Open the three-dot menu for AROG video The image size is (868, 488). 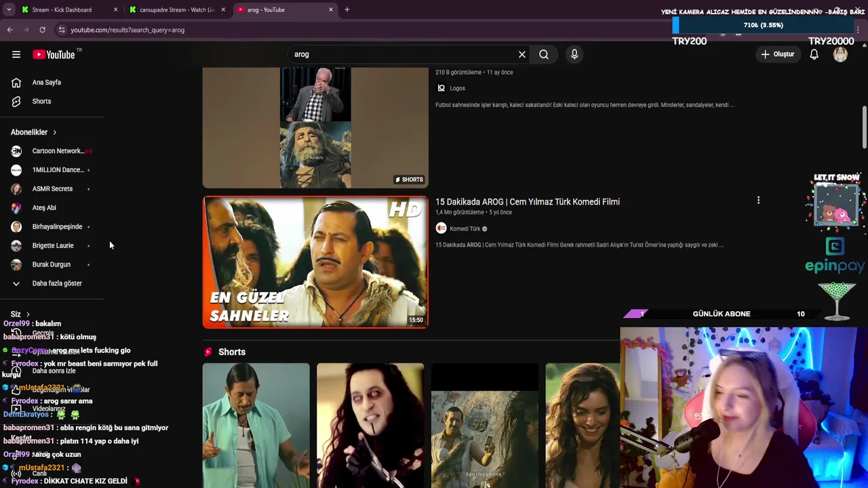pos(758,201)
